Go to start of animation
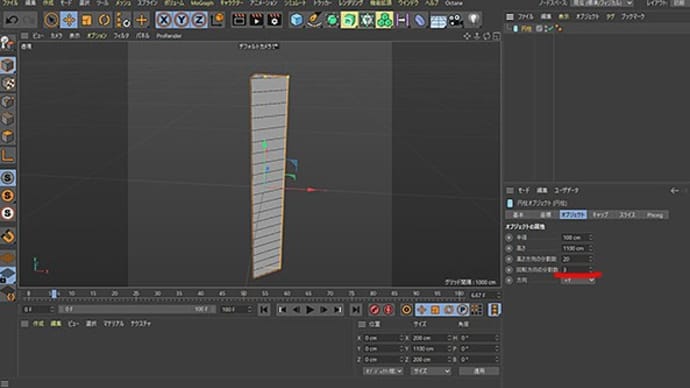This screenshot has height=388, width=690. pos(264,310)
